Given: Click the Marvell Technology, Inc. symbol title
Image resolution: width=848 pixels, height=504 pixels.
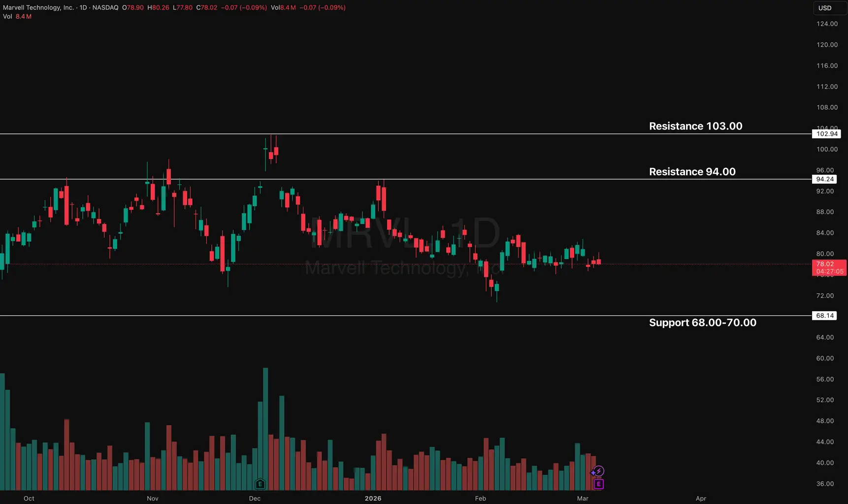Looking at the screenshot, I should (38, 7).
